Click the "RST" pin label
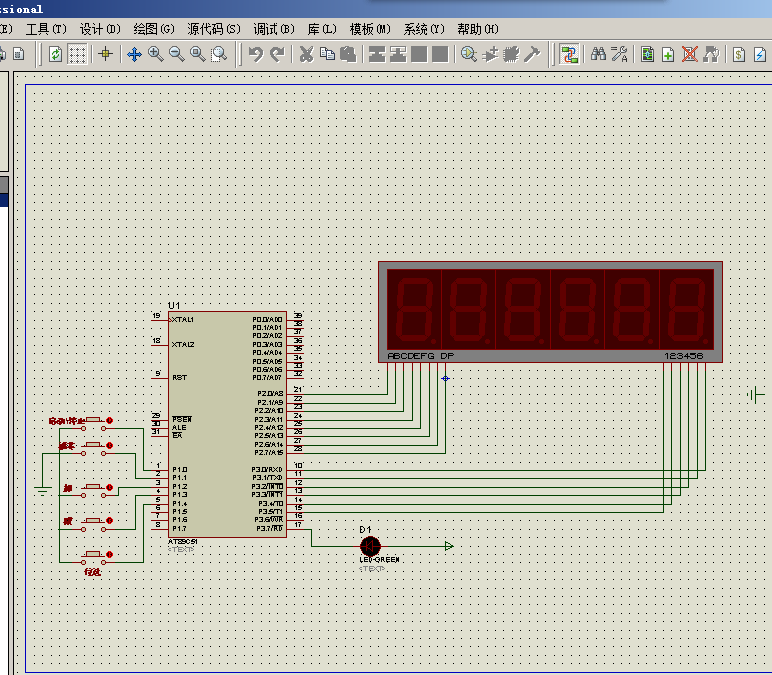 179,378
